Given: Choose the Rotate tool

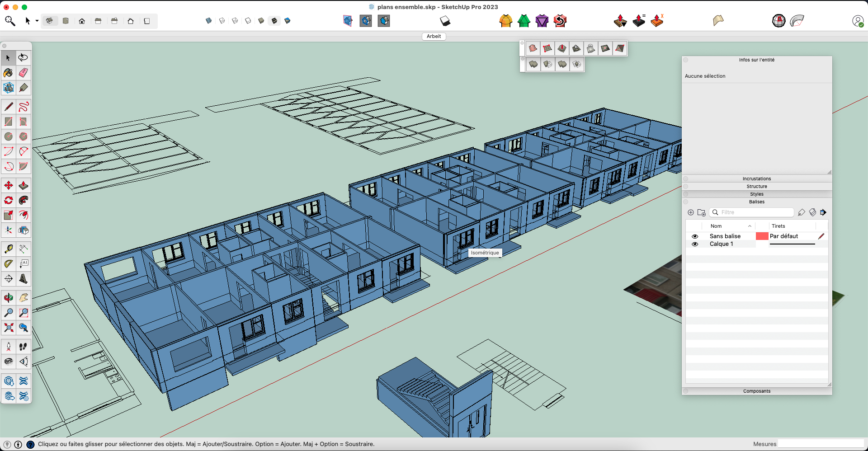Looking at the screenshot, I should pos(8,200).
